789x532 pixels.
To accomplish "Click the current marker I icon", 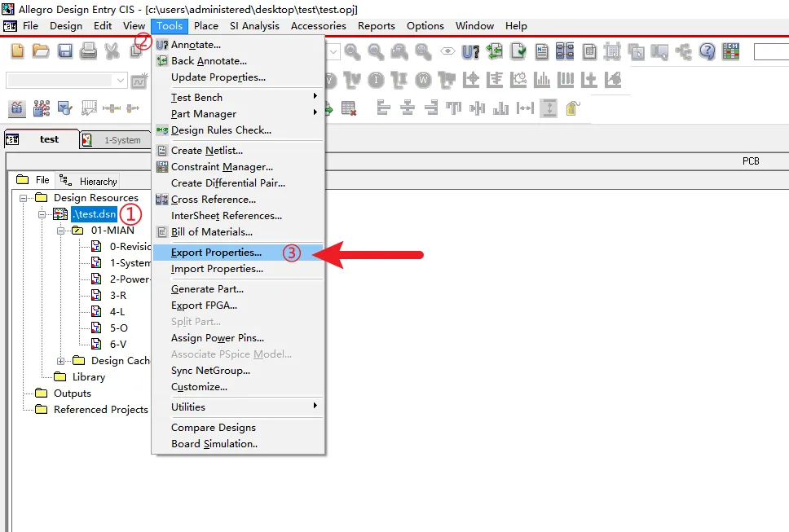I will [x=376, y=80].
